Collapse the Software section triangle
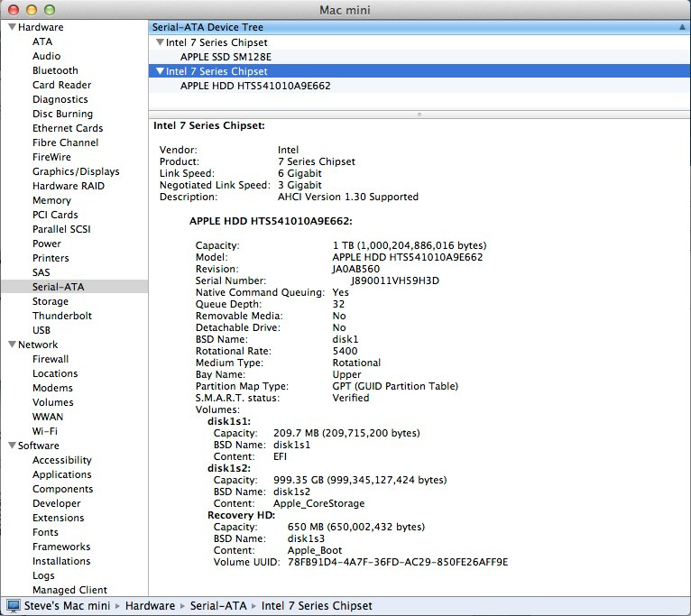The height and width of the screenshot is (616, 691). point(12,445)
